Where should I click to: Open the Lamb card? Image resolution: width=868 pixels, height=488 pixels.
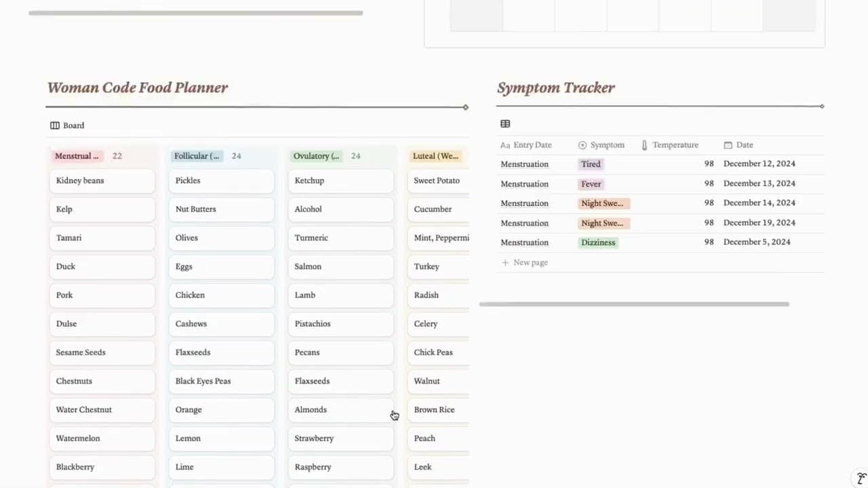click(341, 295)
